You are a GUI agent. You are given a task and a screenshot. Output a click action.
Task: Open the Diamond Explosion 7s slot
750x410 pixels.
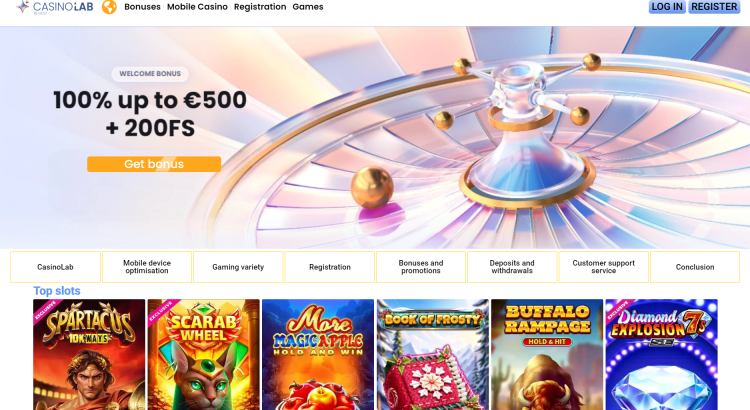(x=662, y=355)
